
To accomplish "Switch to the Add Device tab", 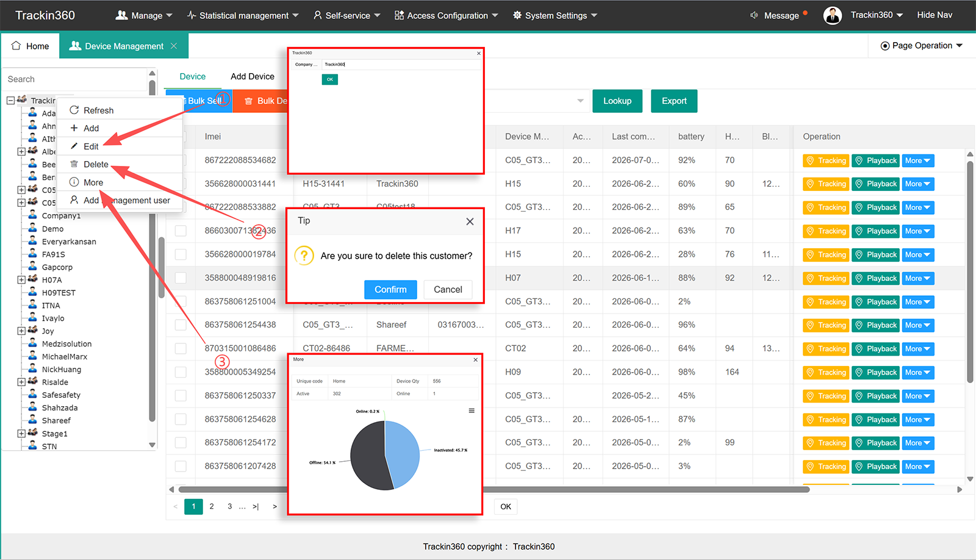I will 253,76.
